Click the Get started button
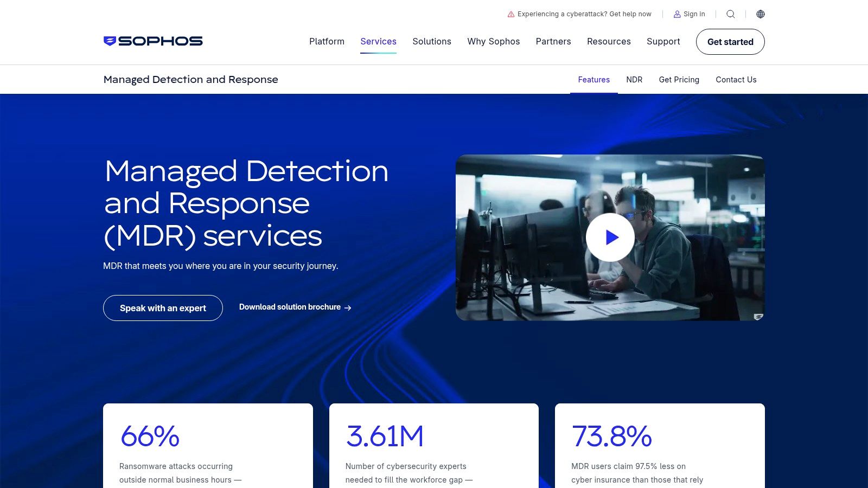Image resolution: width=868 pixels, height=488 pixels. pos(730,42)
